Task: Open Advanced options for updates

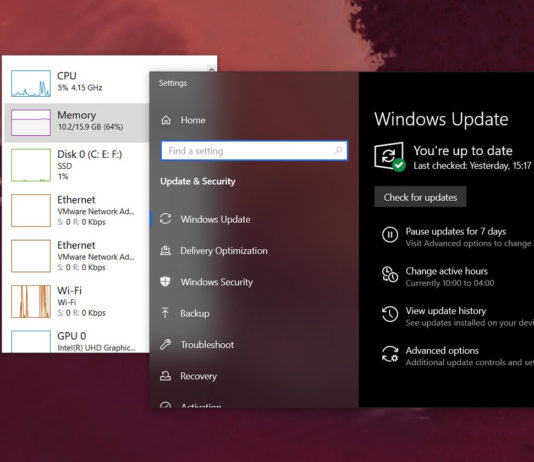Action: (442, 350)
